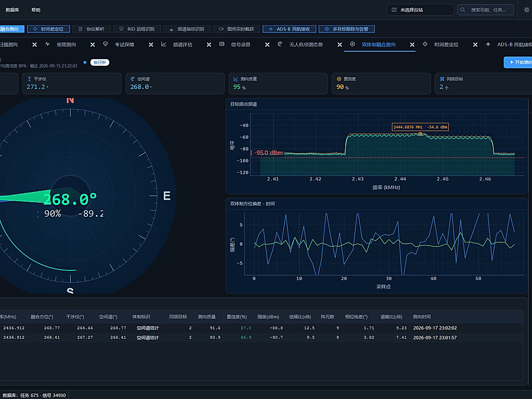Close the 信号录音 tab
The image size is (532, 399).
(267, 45)
